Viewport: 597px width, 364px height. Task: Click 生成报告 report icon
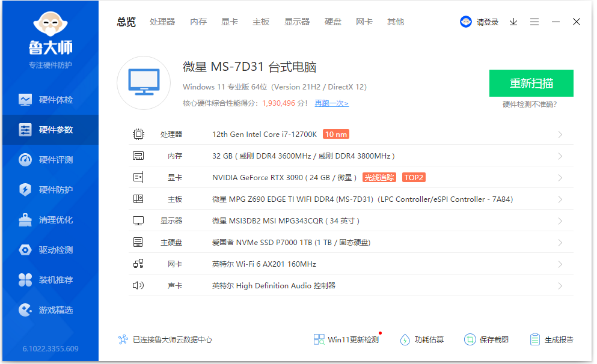[x=534, y=339]
